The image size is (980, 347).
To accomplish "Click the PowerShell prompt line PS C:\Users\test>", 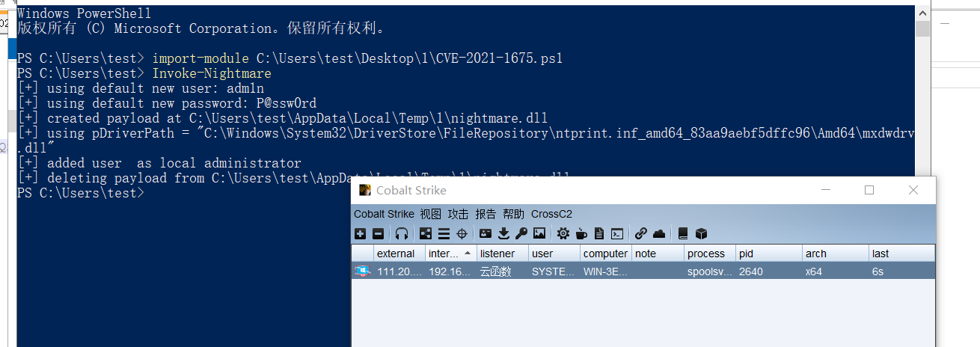I will [x=81, y=193].
